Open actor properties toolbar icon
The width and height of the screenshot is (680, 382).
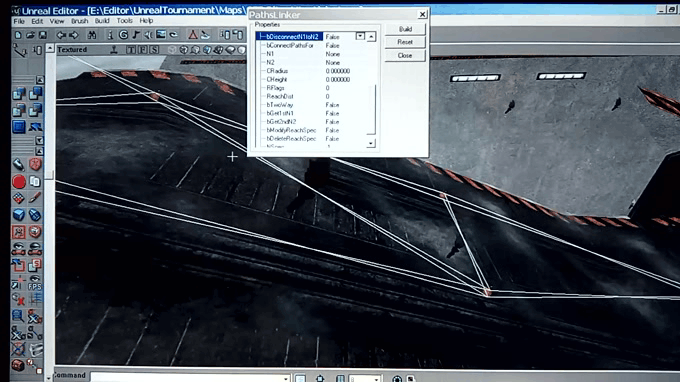[x=225, y=35]
